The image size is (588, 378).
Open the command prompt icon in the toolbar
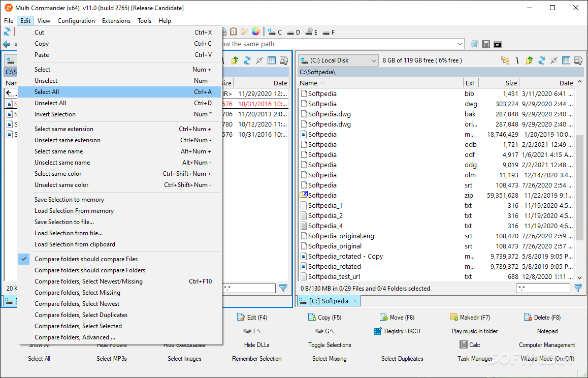[498, 45]
